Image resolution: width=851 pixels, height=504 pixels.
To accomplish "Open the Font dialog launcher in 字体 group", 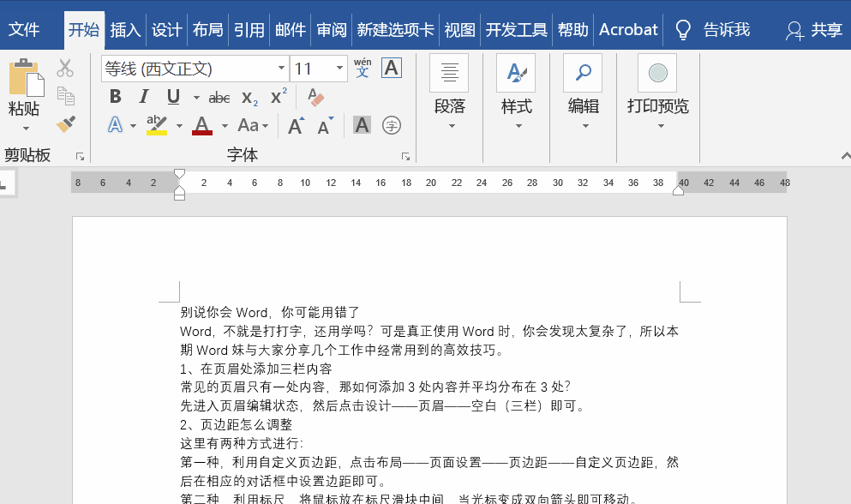I will [x=405, y=155].
